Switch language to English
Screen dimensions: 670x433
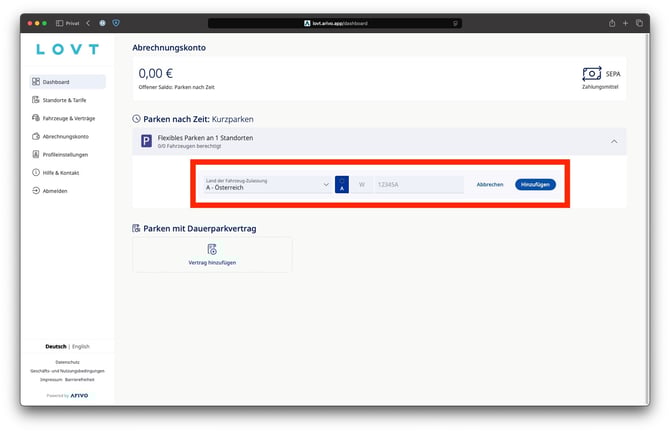coord(81,346)
